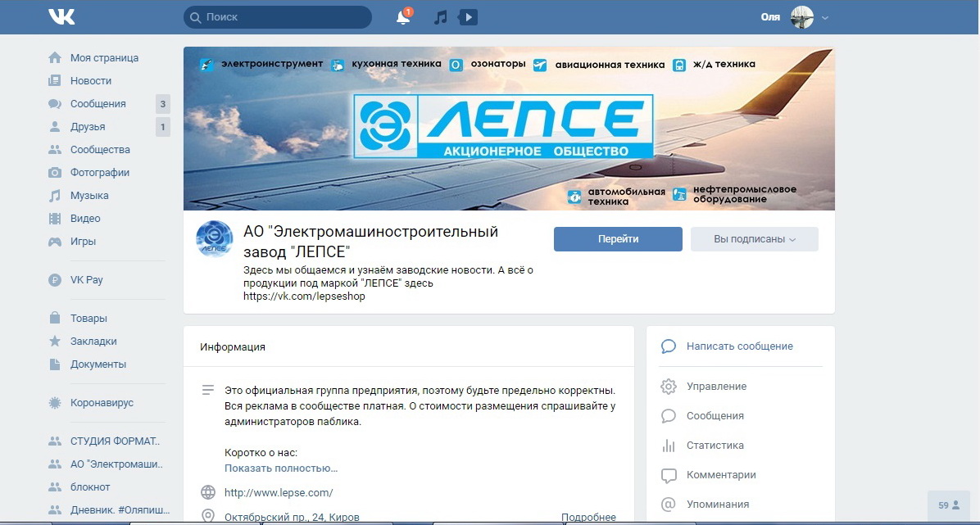
Task: Open the Вы подписаны dropdown
Action: (755, 239)
